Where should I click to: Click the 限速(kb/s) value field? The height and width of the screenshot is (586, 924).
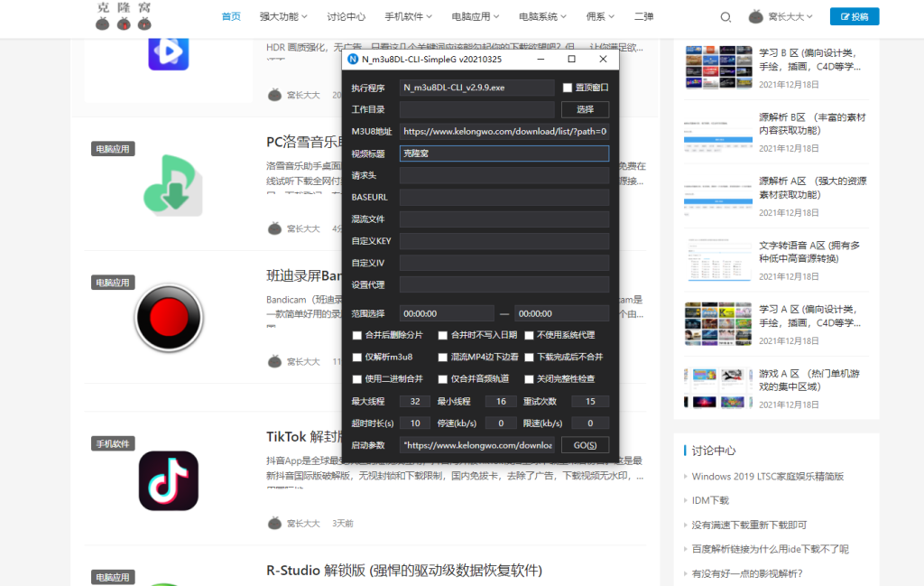590,423
